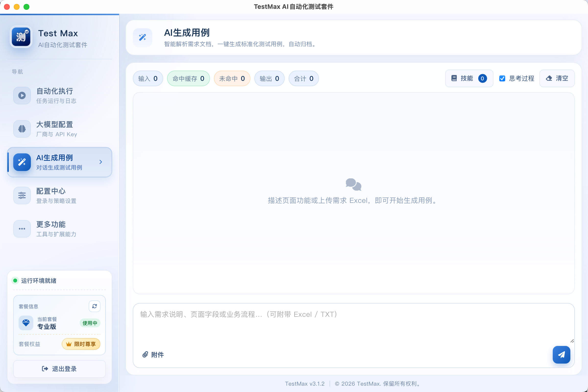The image size is (588, 392).
Task: Click the 退出登录 logout button
Action: pos(60,369)
